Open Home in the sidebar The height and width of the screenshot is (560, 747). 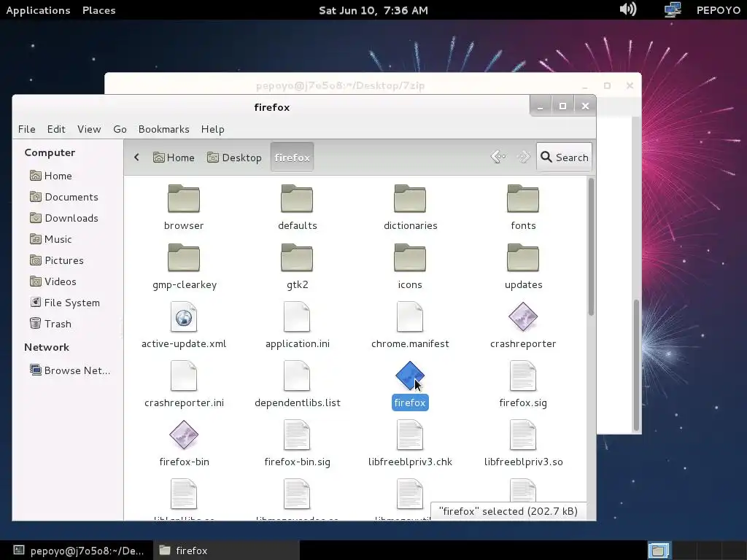point(51,176)
